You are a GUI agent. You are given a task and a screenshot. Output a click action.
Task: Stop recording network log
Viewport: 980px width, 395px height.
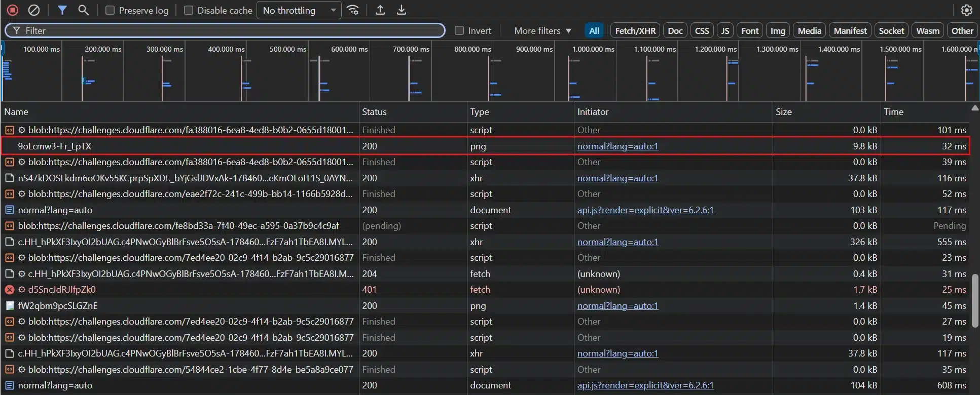click(13, 10)
